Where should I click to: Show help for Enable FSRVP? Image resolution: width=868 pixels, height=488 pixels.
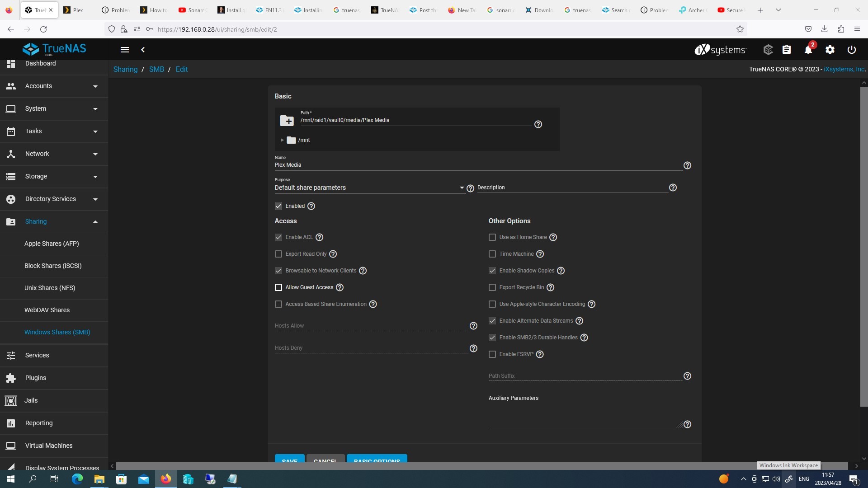coord(539,354)
